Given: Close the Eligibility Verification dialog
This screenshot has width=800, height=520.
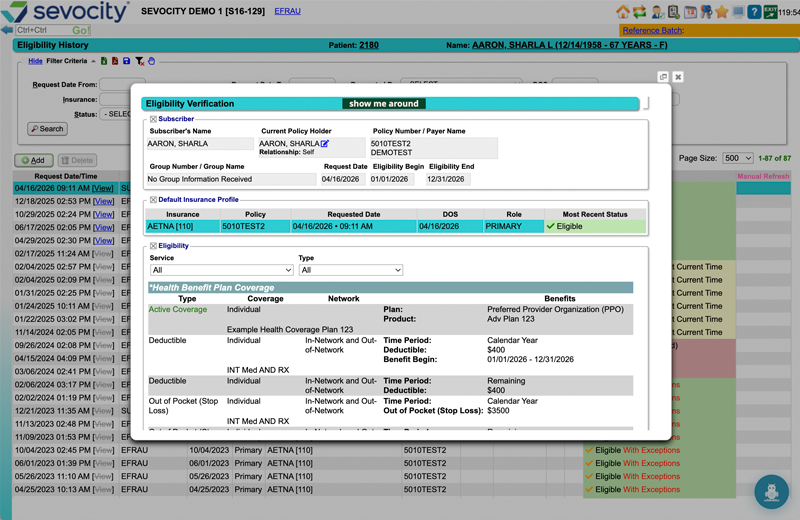Looking at the screenshot, I should 678,77.
